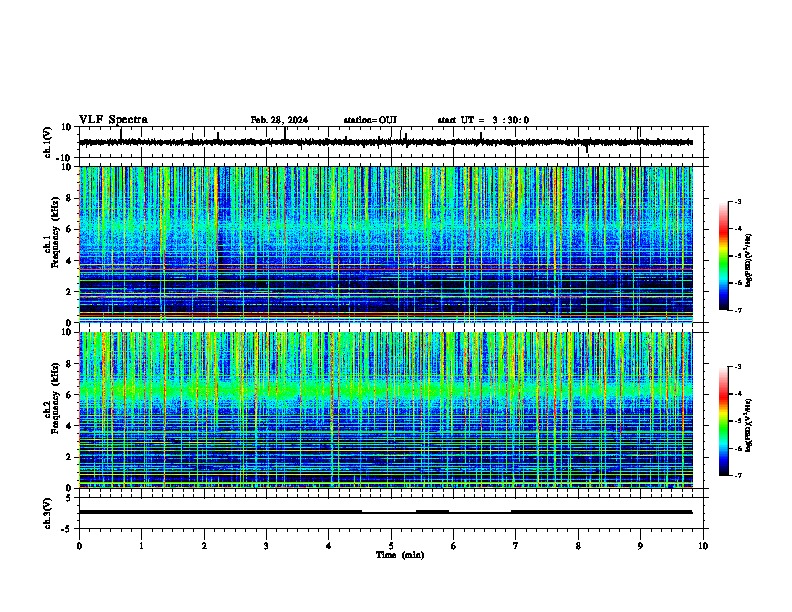Click time axis tick label "9"
The height and width of the screenshot is (612, 792).
coord(640,546)
